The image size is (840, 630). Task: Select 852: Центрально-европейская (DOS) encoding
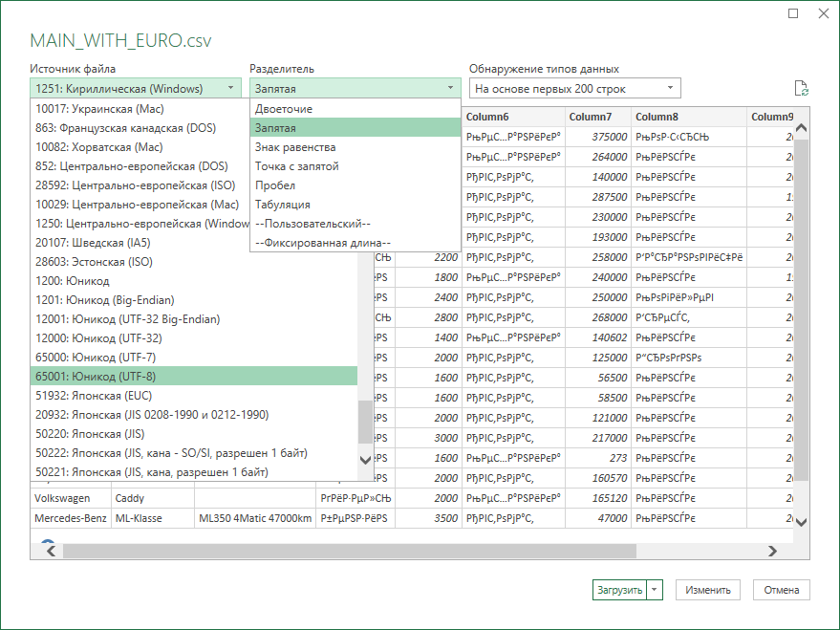pos(140,166)
